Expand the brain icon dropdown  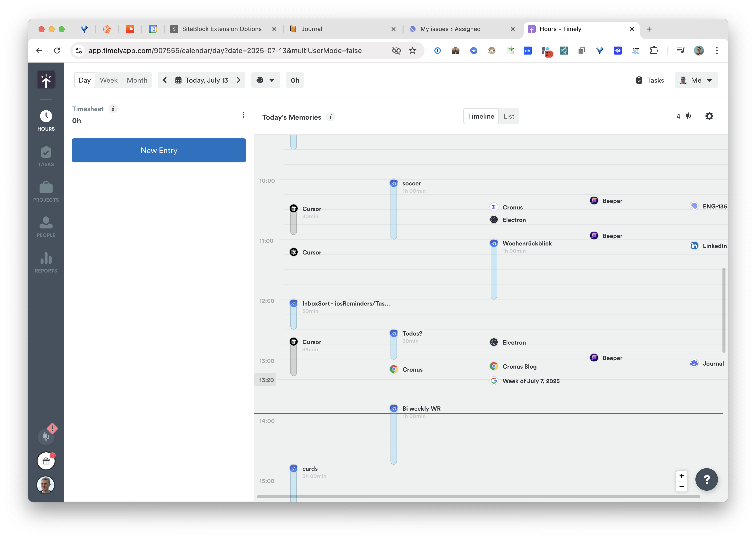click(265, 80)
